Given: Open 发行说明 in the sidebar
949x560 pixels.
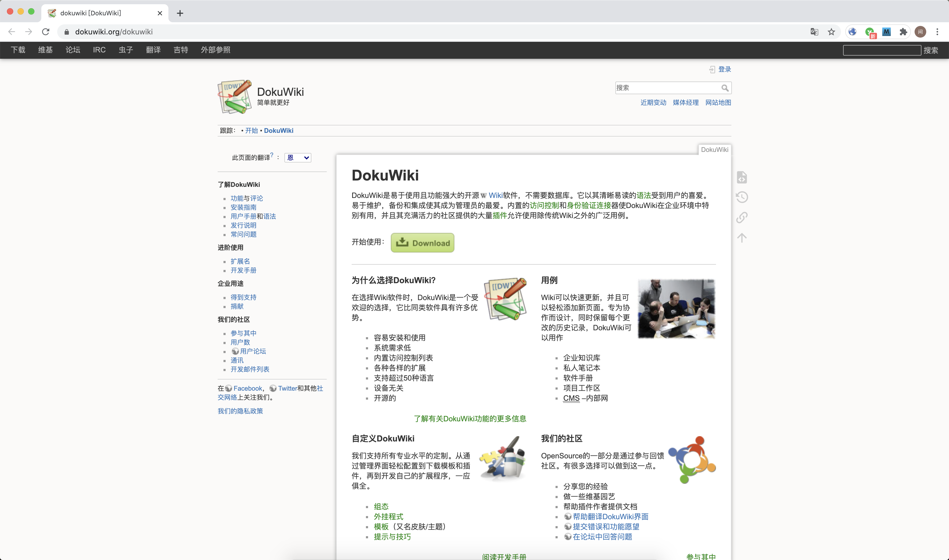Looking at the screenshot, I should point(244,225).
